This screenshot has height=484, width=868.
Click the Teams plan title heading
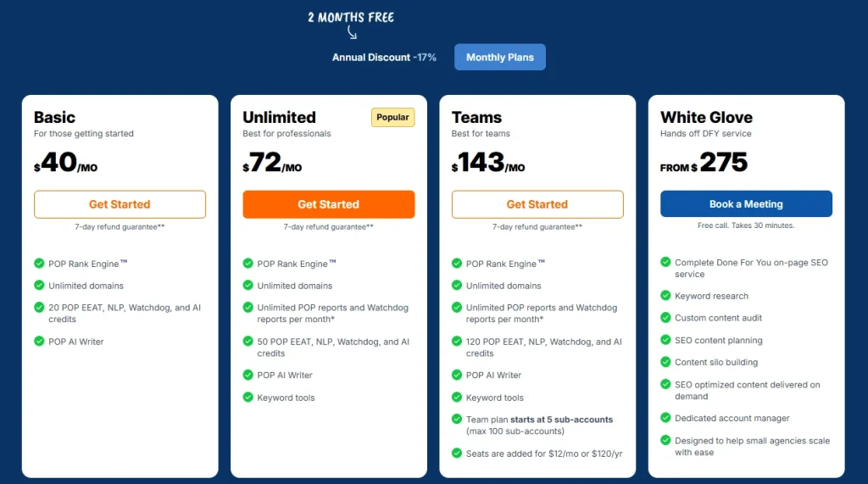click(x=476, y=117)
